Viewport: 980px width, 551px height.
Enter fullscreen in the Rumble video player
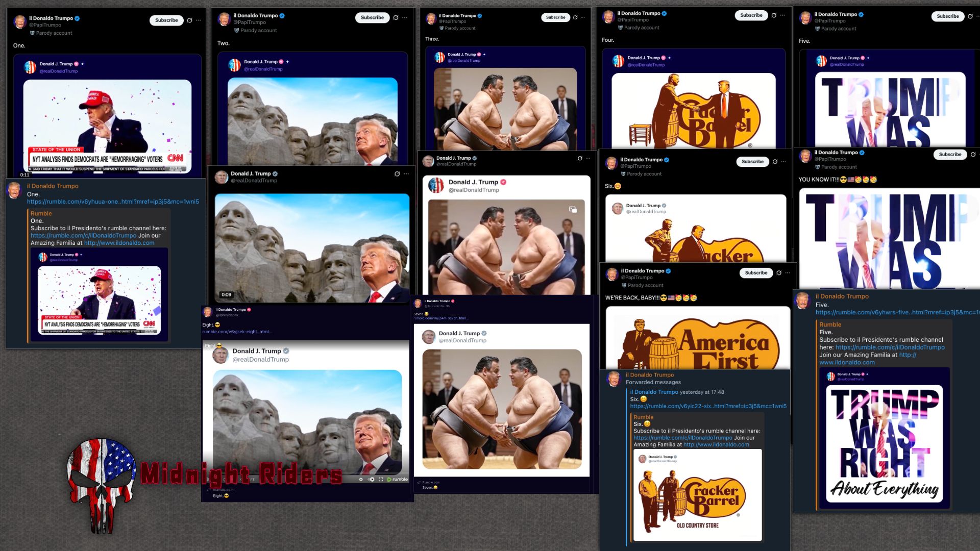pos(381,480)
